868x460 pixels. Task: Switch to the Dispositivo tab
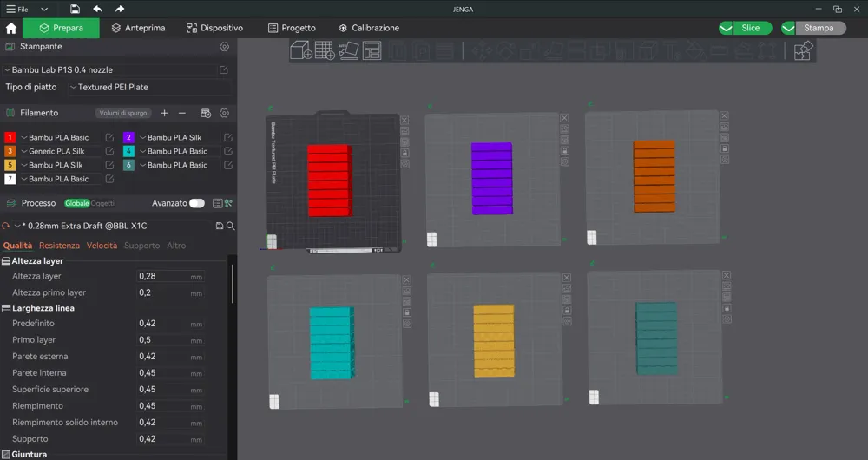click(x=214, y=29)
